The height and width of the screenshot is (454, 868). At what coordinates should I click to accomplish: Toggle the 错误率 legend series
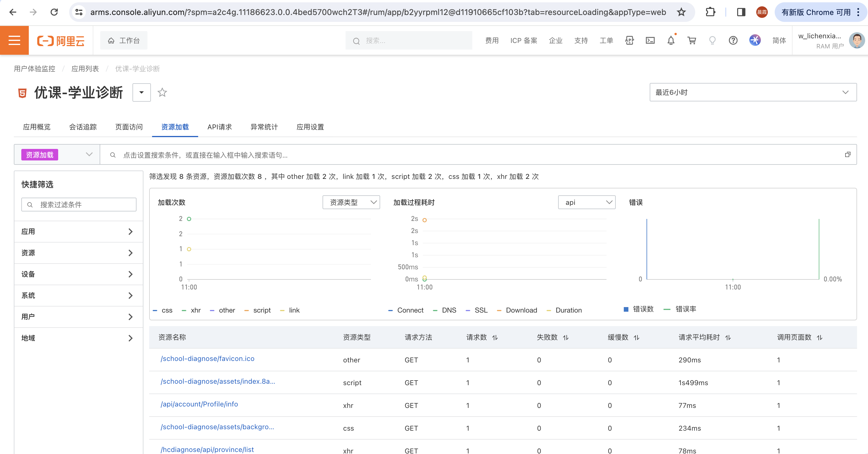pyautogui.click(x=685, y=309)
